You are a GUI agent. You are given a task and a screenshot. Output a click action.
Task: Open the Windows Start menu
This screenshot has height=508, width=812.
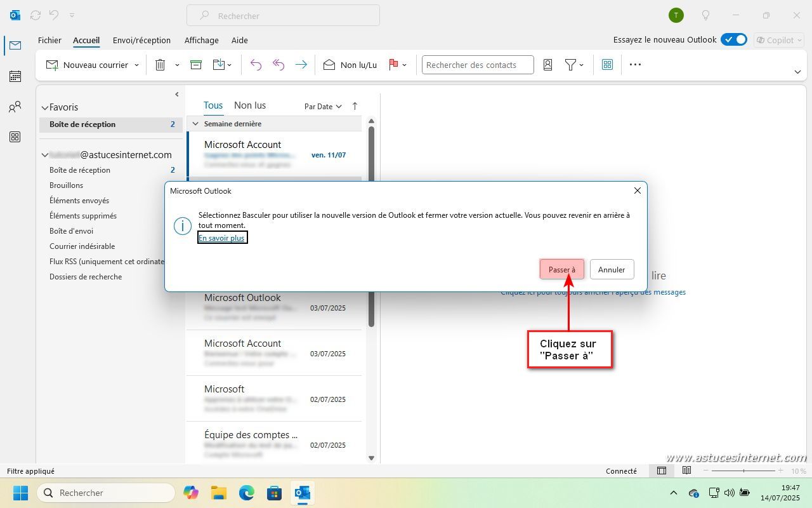coord(21,493)
